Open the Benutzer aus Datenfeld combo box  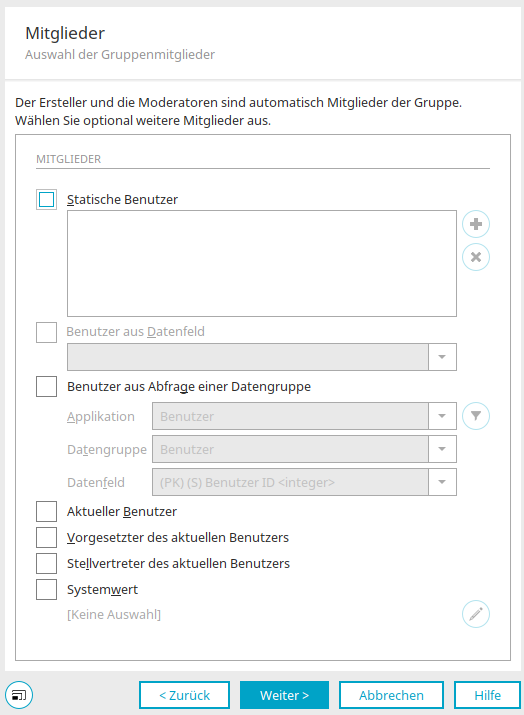point(262,357)
